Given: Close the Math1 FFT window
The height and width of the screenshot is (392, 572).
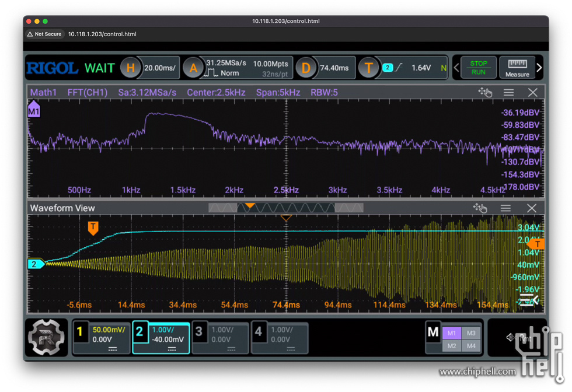Looking at the screenshot, I should 532,92.
